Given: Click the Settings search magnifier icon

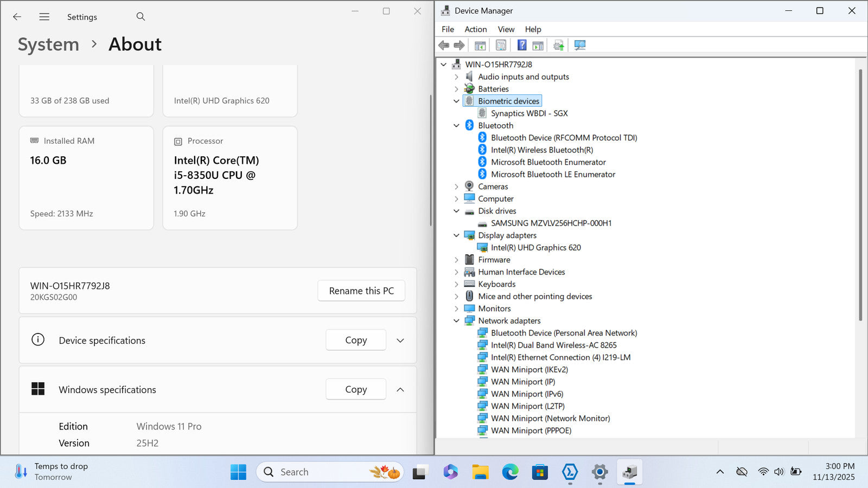Looking at the screenshot, I should pyautogui.click(x=141, y=17).
